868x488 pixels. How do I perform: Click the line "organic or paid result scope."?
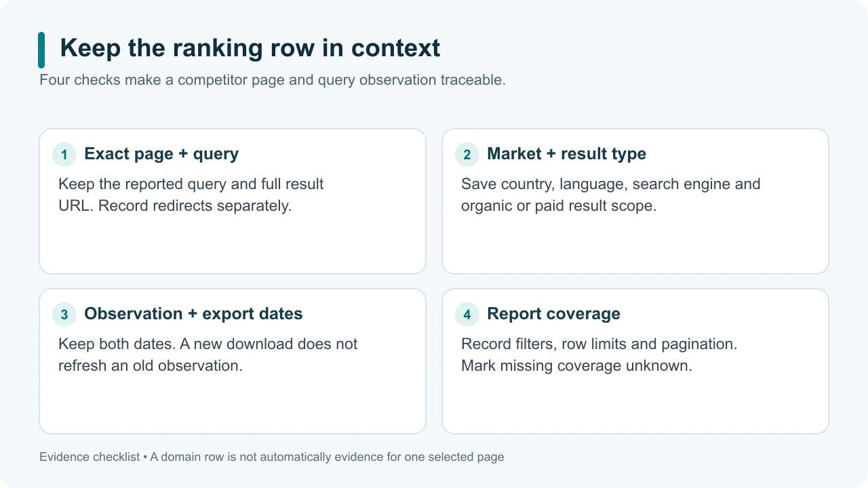click(x=559, y=206)
